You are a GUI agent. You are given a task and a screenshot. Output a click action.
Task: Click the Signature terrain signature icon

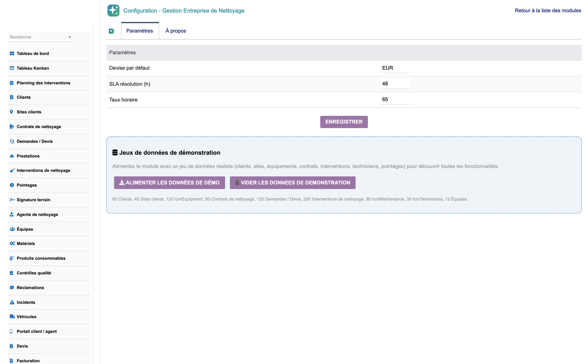(x=12, y=200)
